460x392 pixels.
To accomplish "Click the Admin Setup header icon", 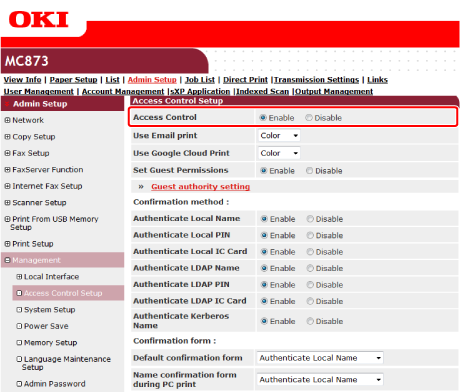I will (7, 104).
